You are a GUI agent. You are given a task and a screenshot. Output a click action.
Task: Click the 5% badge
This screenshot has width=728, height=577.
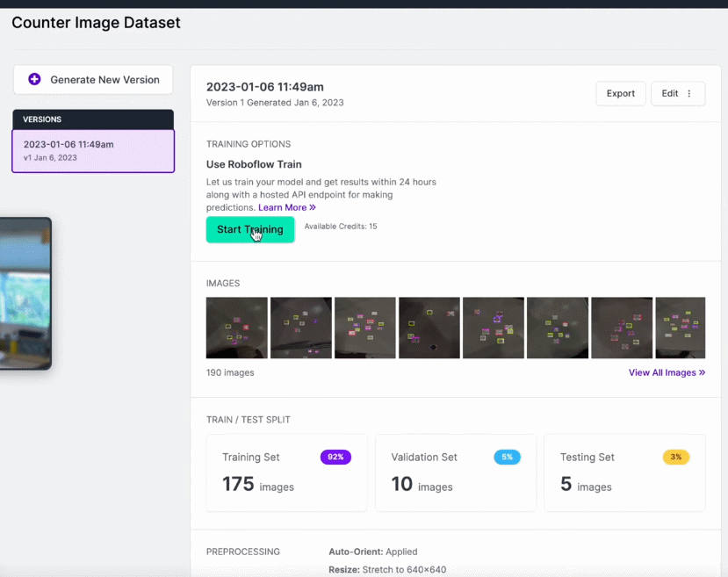tap(507, 458)
